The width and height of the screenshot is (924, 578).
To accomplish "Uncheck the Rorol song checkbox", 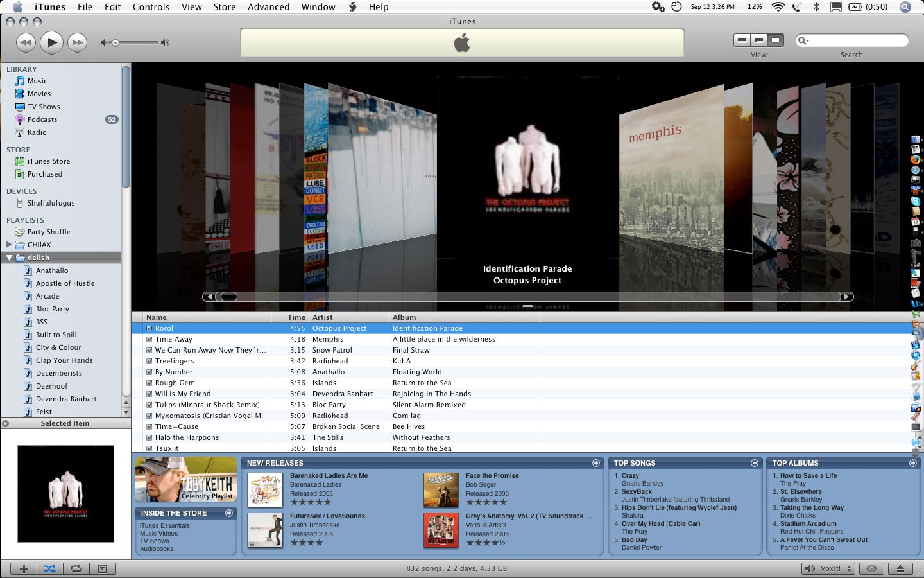I will pyautogui.click(x=149, y=328).
